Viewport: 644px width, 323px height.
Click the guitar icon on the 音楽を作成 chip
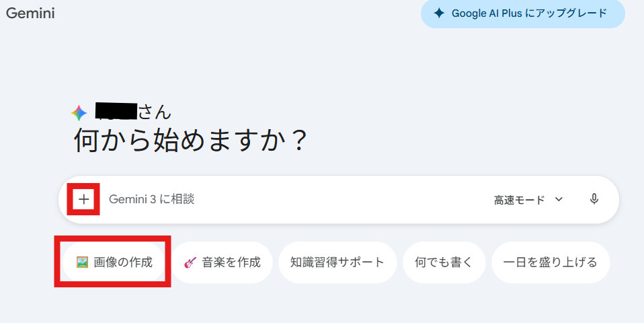click(x=190, y=262)
